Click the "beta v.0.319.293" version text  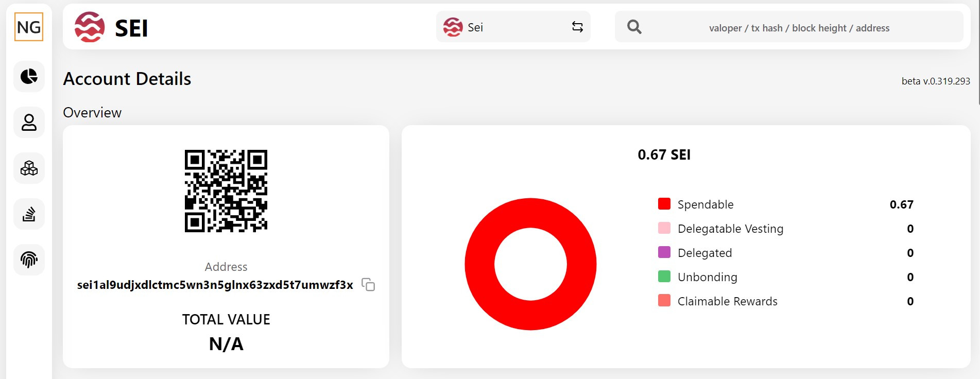pos(936,81)
